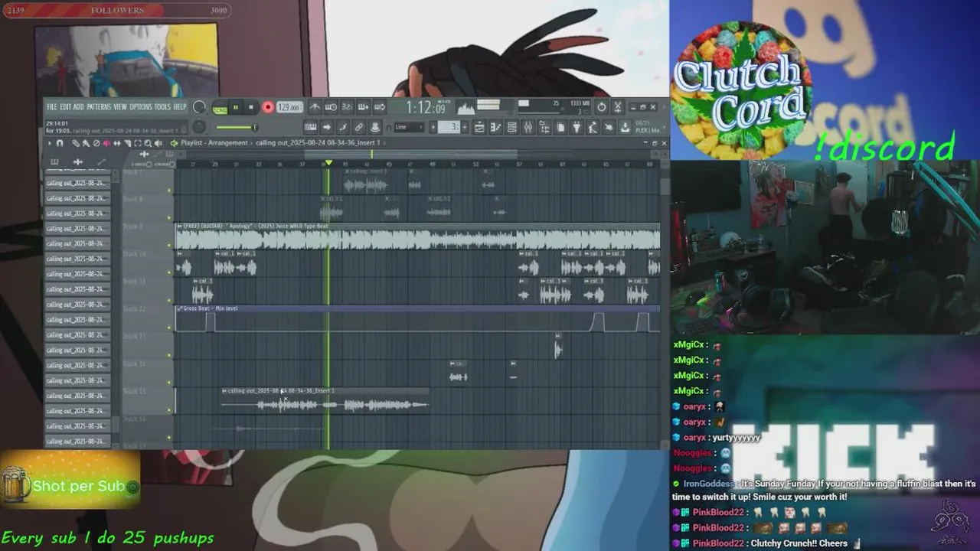Click the link chain icon in toolbar
The height and width of the screenshot is (551, 980).
pos(359,127)
